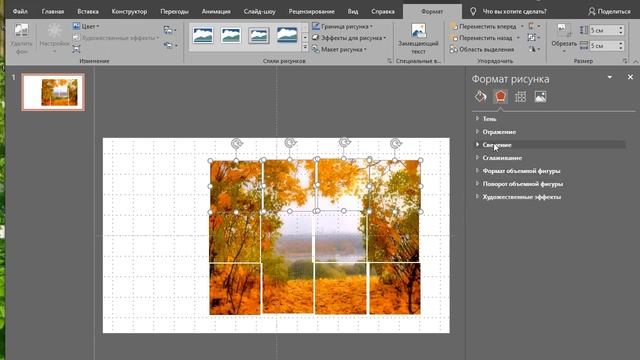
Task: Select slide 1 thumbnail in slide panel
Action: 53,92
